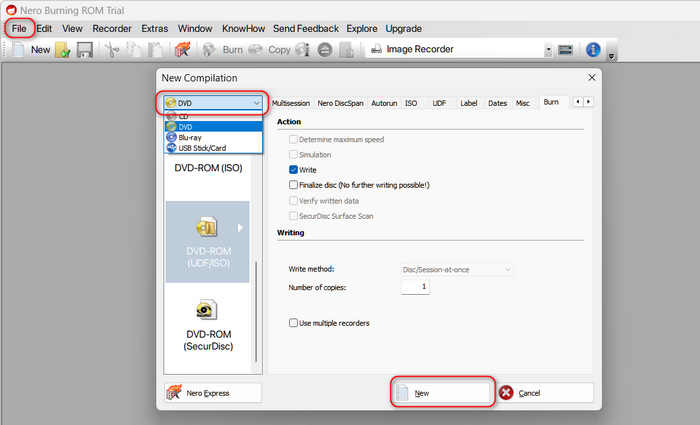Switch to the Label tab

pos(468,103)
